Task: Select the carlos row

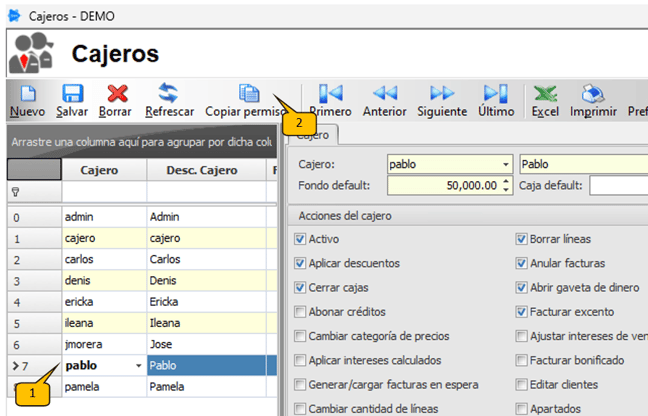Action: pos(142,259)
